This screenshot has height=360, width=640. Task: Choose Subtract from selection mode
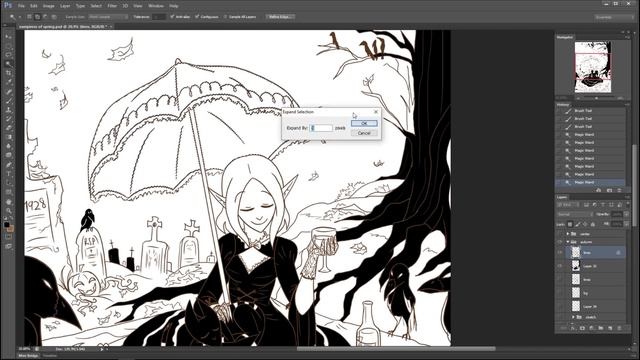click(45, 17)
